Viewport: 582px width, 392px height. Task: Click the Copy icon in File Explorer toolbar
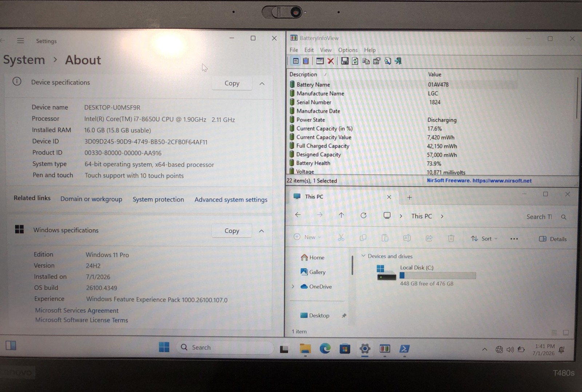point(363,238)
